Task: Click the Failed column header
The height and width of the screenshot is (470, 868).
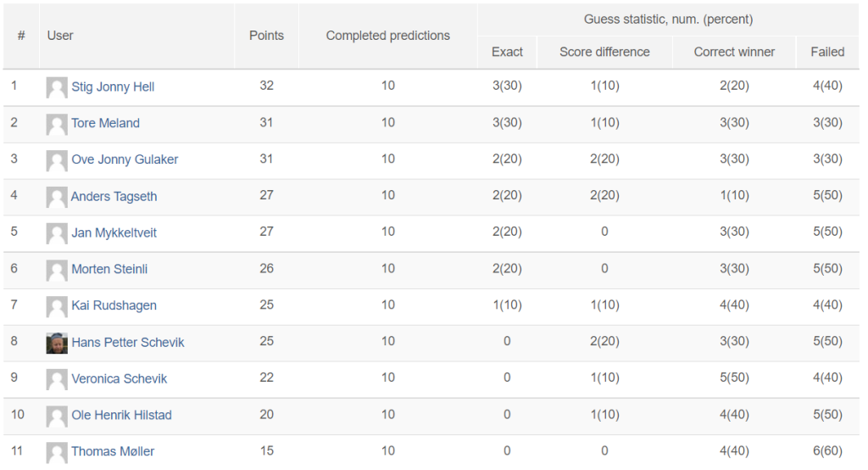Action: pyautogui.click(x=827, y=52)
